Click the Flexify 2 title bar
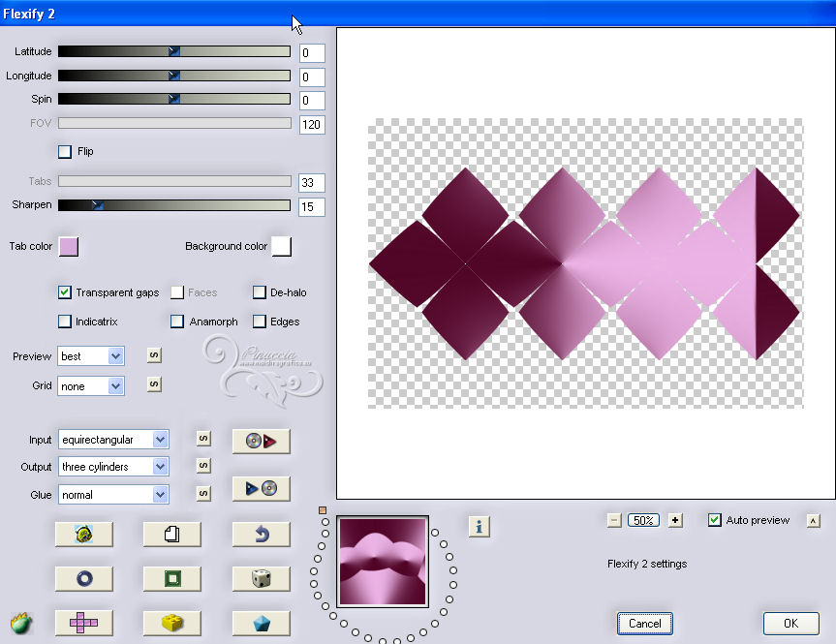Screen dimensions: 836x644 pyautogui.click(x=418, y=13)
